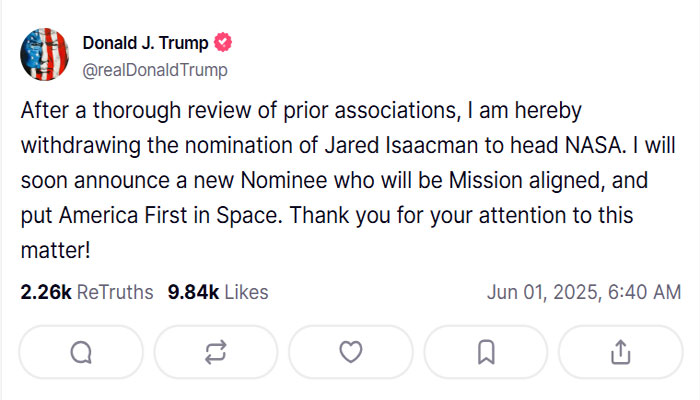
Task: Click the word ReTruths beside the count
Action: pyautogui.click(x=115, y=292)
